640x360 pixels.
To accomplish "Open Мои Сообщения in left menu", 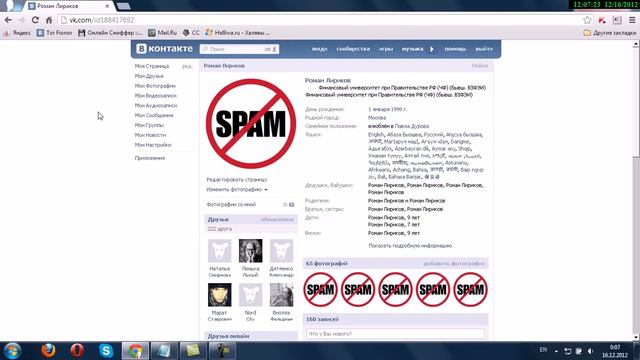I will [154, 115].
